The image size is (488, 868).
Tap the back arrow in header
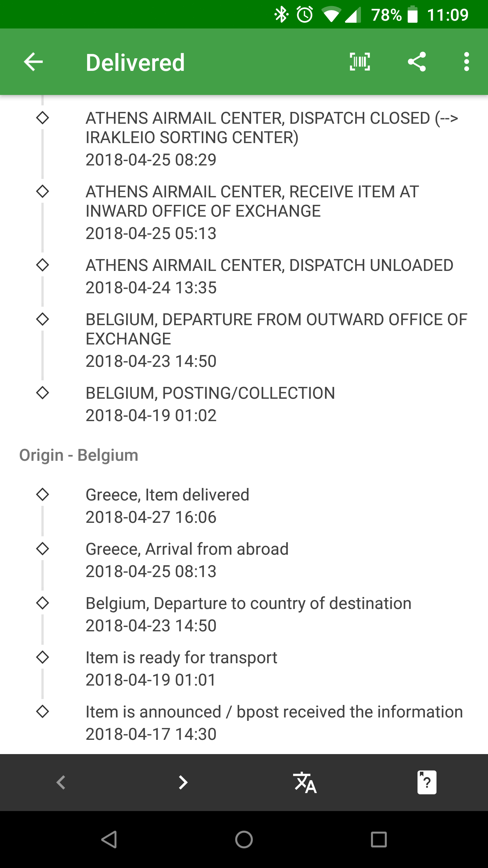click(x=33, y=62)
